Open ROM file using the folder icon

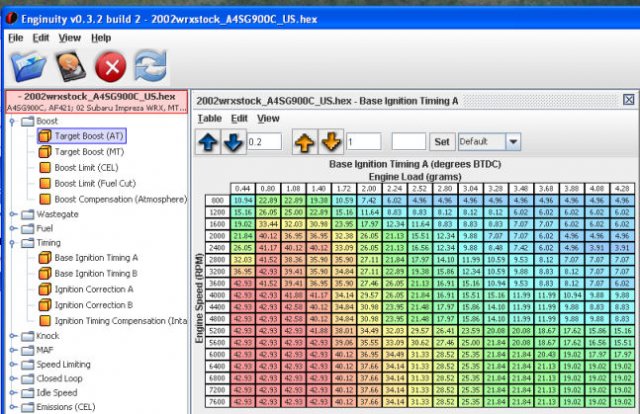(x=29, y=67)
